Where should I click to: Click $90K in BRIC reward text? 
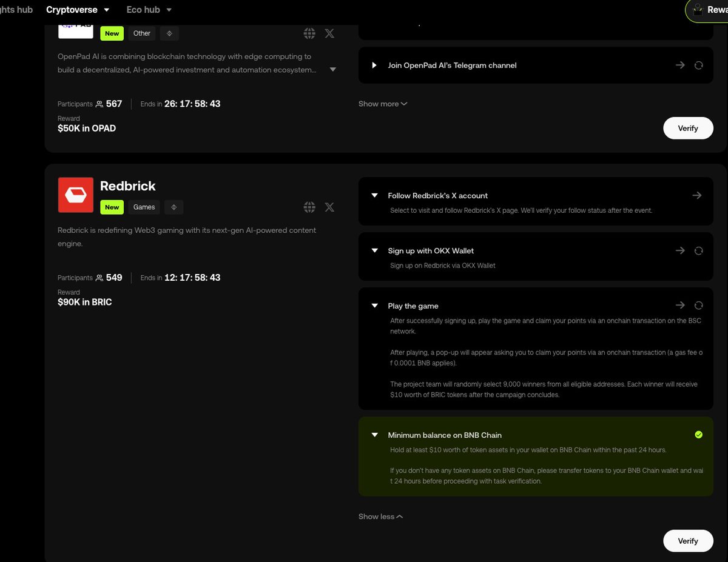tap(85, 302)
